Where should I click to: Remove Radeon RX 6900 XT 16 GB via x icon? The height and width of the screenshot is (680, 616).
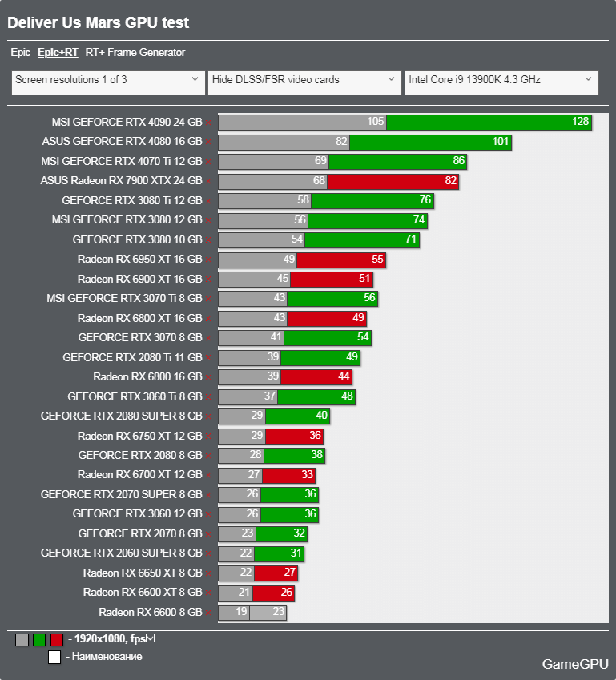[208, 280]
